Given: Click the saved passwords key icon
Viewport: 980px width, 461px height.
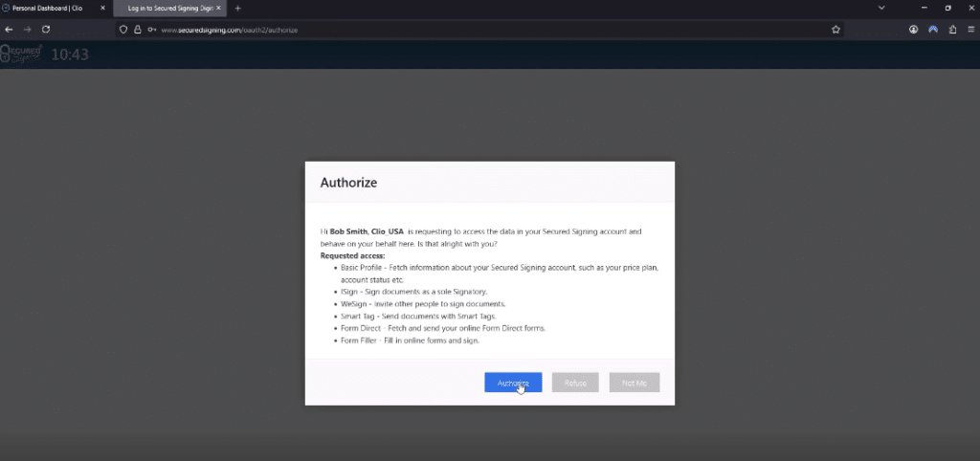Looking at the screenshot, I should tap(152, 30).
